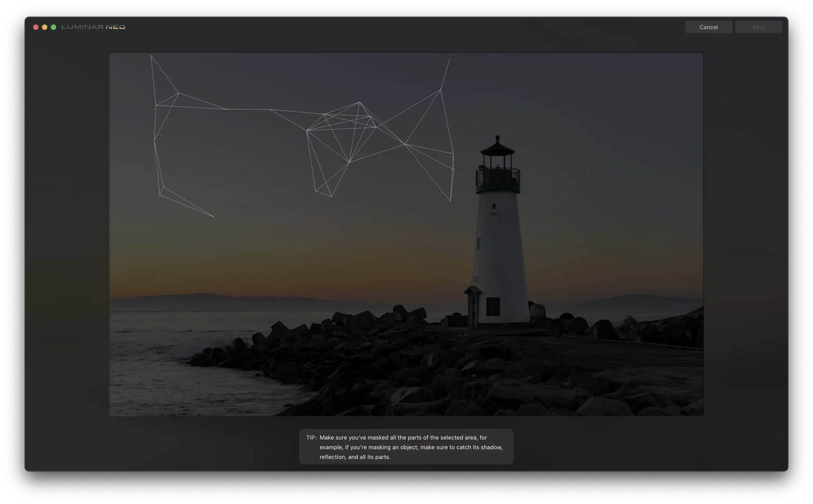This screenshot has height=504, width=813.
Task: Click the disabled Save button
Action: 758,27
